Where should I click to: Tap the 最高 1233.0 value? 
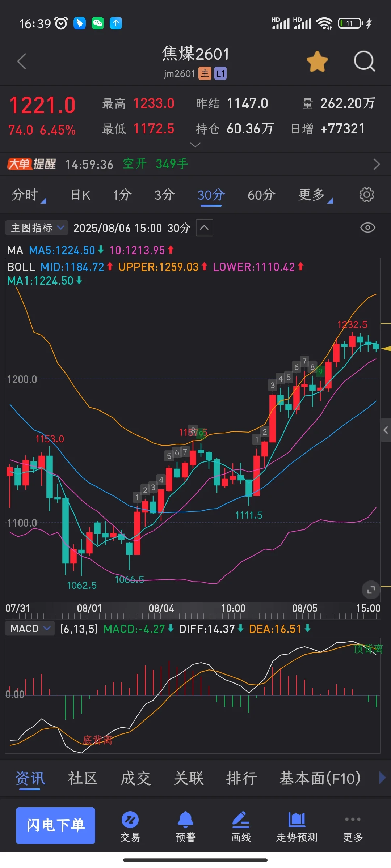(x=138, y=103)
